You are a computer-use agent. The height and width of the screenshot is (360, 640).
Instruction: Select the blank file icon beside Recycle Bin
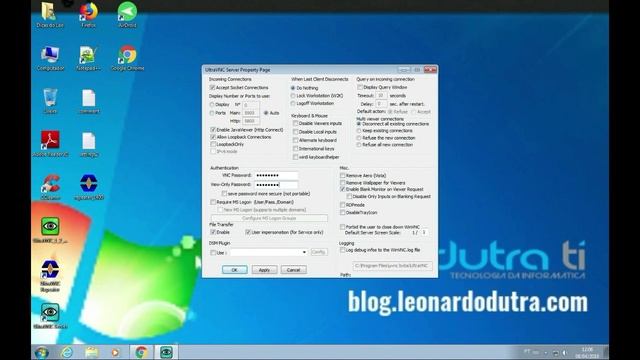(x=89, y=101)
